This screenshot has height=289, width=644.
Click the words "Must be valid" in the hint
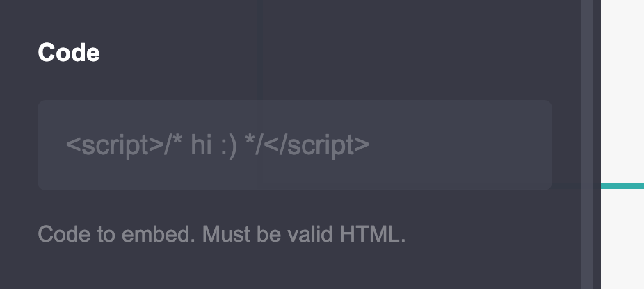[267, 234]
